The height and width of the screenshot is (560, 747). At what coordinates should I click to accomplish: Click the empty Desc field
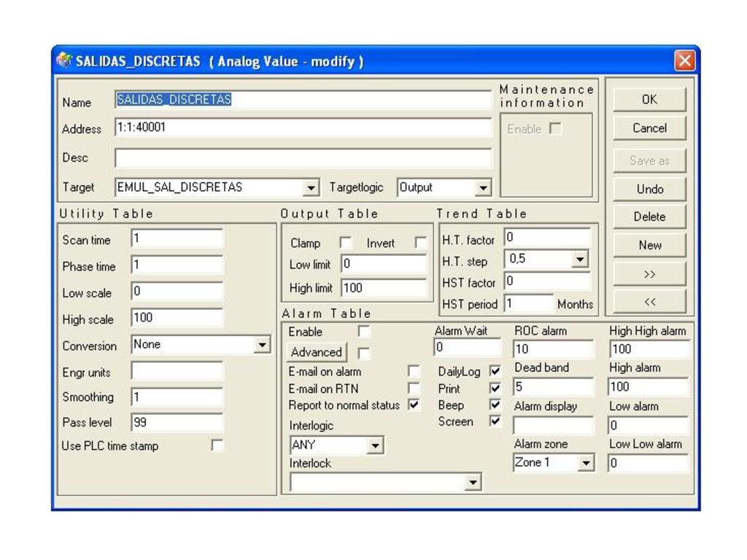303,157
